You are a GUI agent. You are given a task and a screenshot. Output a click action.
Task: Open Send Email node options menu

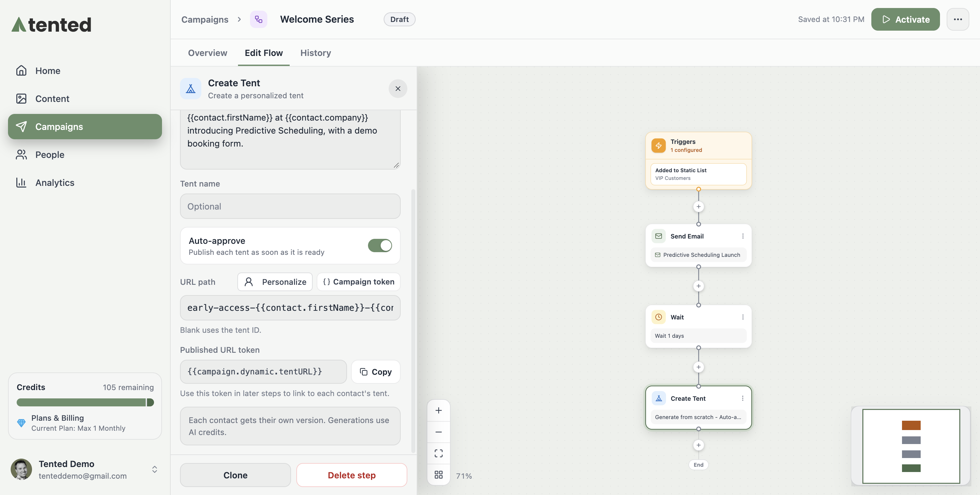click(742, 236)
